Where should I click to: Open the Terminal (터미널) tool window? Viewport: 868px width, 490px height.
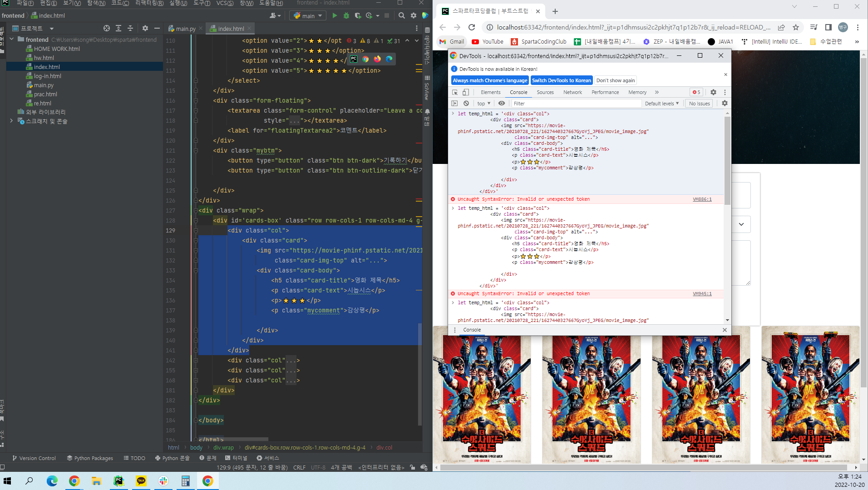pyautogui.click(x=236, y=458)
